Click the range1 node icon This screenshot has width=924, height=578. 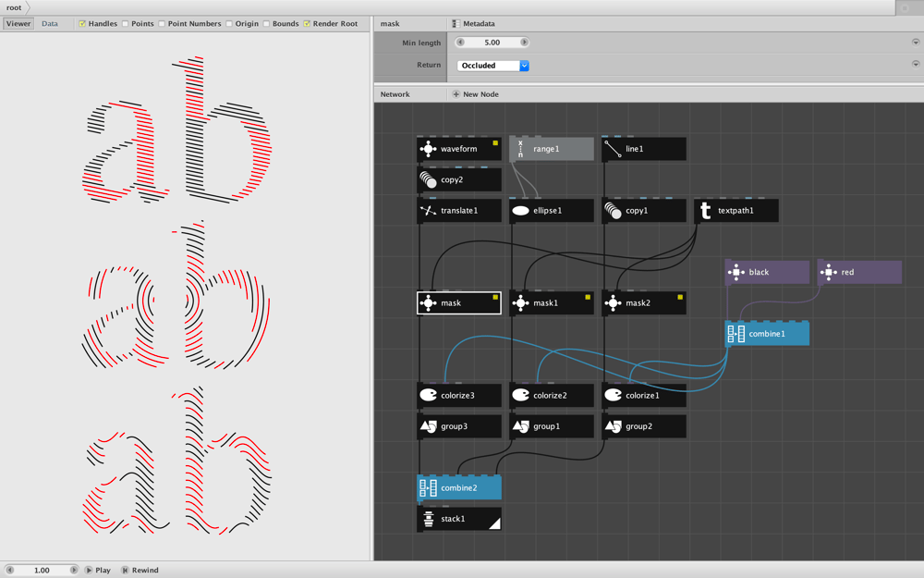(x=520, y=149)
